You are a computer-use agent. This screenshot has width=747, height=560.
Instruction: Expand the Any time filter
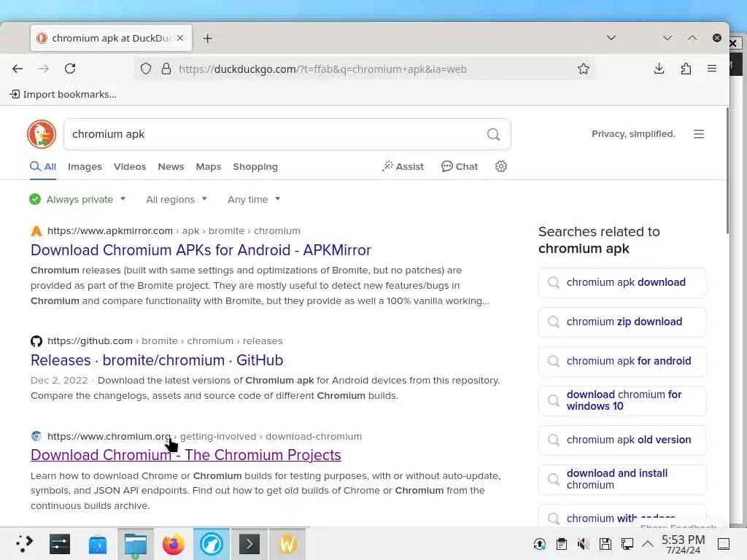click(x=253, y=199)
